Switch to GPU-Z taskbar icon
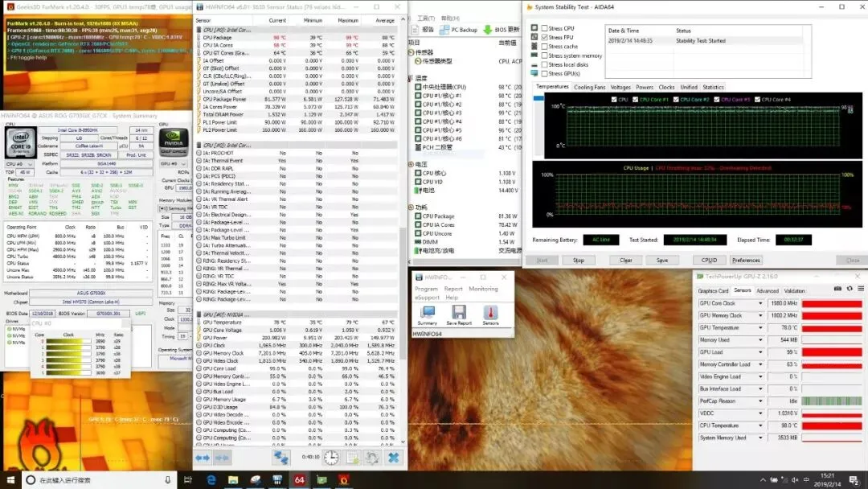Image resolution: width=868 pixels, height=489 pixels. pos(321,479)
